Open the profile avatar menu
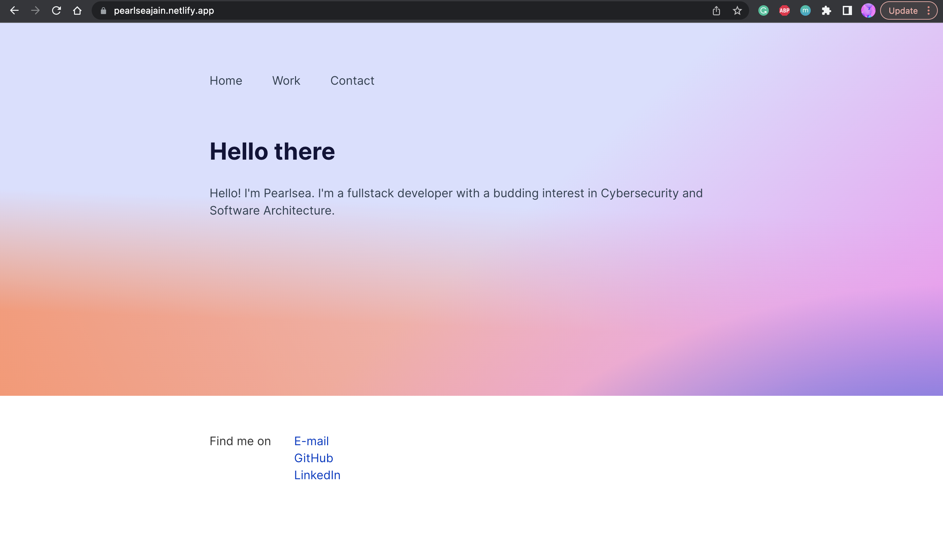This screenshot has width=943, height=560. click(868, 10)
